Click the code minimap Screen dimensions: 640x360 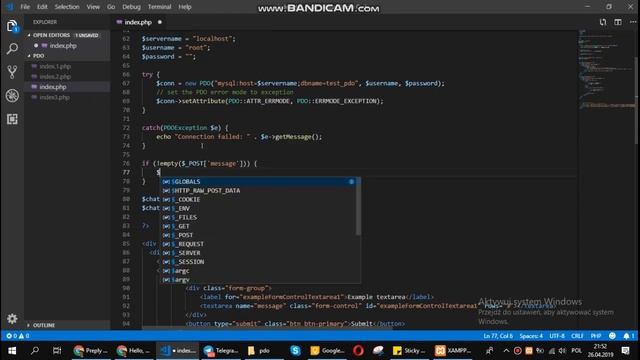[x=606, y=69]
